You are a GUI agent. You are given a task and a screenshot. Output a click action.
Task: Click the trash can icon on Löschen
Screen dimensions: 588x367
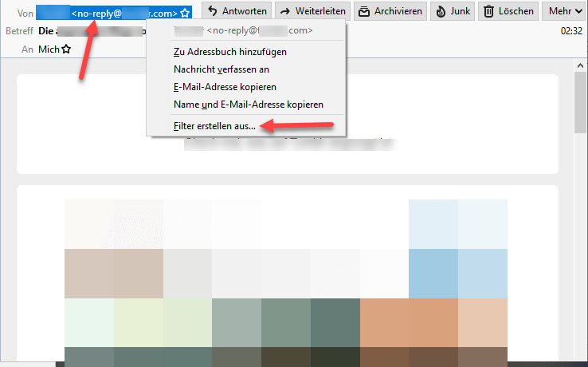point(488,12)
